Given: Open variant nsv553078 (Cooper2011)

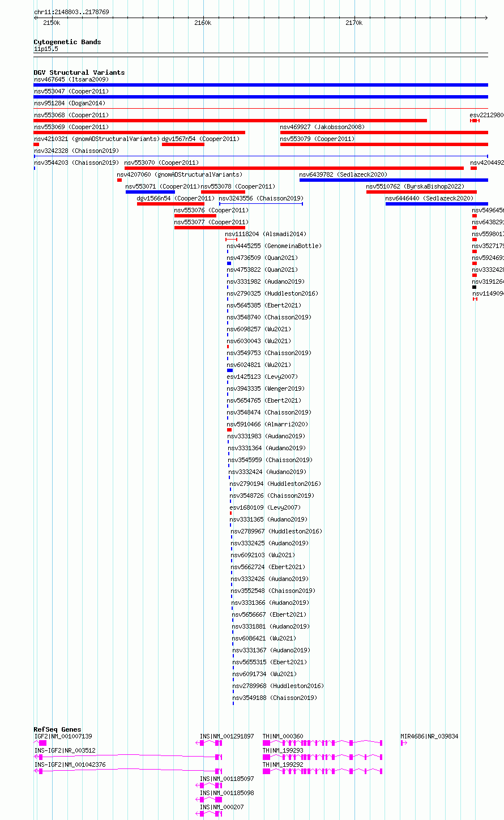Looking at the screenshot, I should [223, 192].
